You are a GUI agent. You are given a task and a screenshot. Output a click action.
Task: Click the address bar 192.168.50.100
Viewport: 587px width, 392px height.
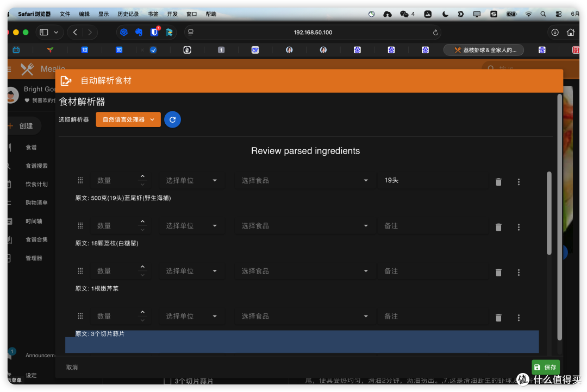[x=313, y=33]
